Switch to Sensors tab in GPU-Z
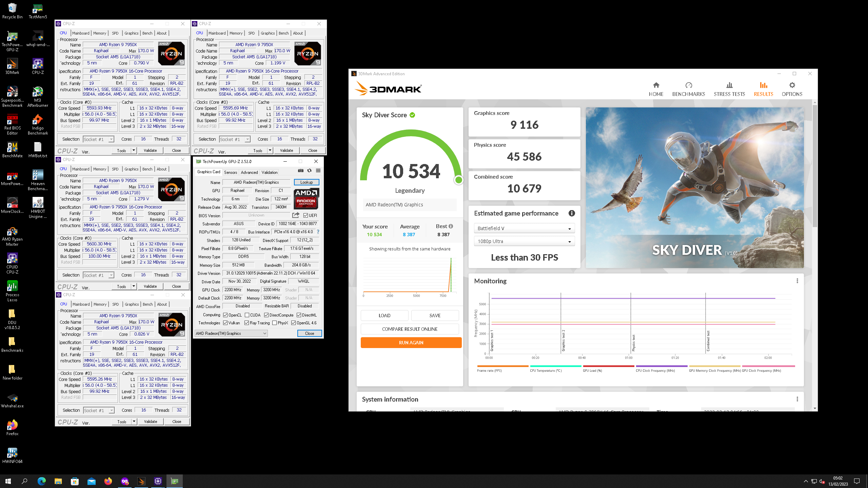868x488 pixels. click(x=231, y=172)
